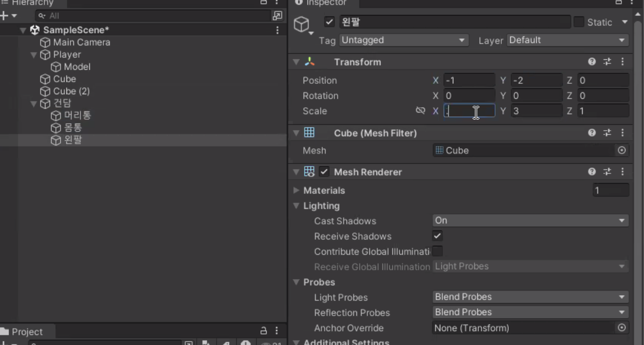Open Transform presets icon
This screenshot has height=345, width=644.
coord(607,62)
